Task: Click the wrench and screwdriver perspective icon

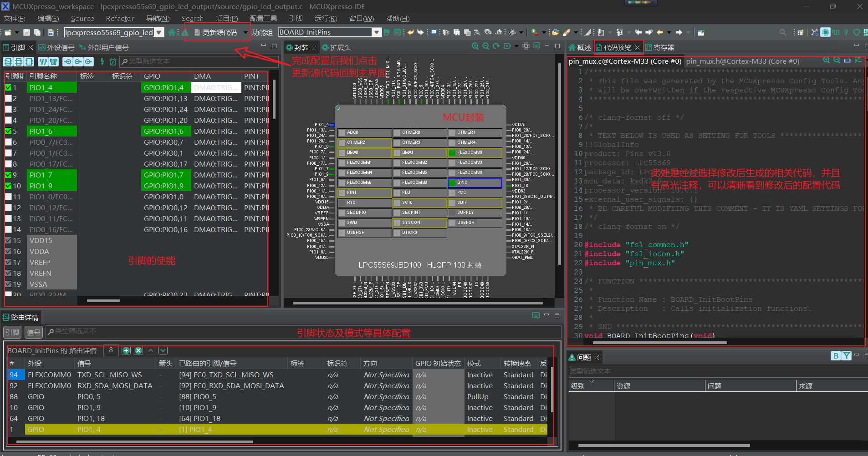Action: [x=815, y=32]
